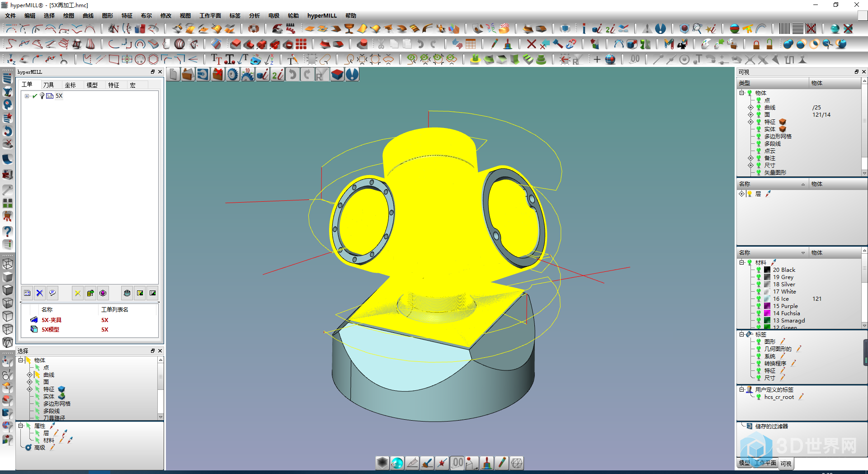Collapse the 标签 node in 可视 panel
Image resolution: width=868 pixels, height=474 pixels.
(742, 334)
